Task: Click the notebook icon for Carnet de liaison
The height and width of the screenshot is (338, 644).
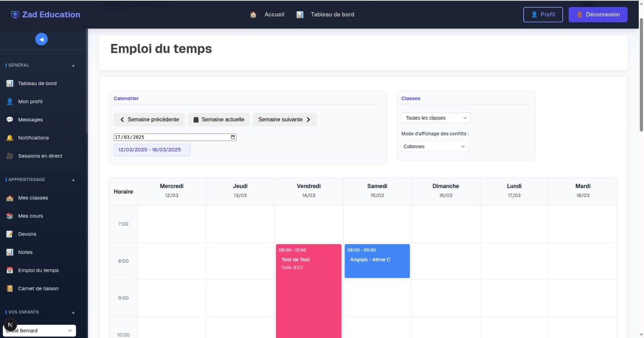Action: [10, 288]
